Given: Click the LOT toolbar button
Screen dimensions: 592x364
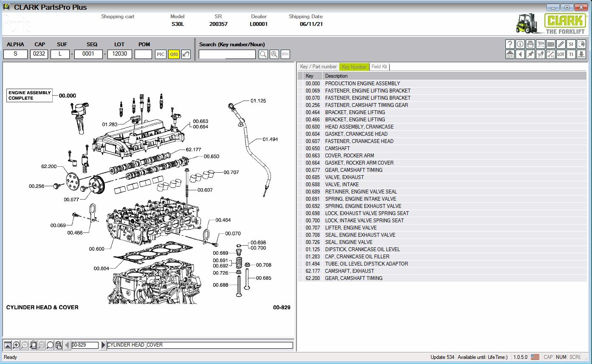Looking at the screenshot, I should [x=561, y=54].
